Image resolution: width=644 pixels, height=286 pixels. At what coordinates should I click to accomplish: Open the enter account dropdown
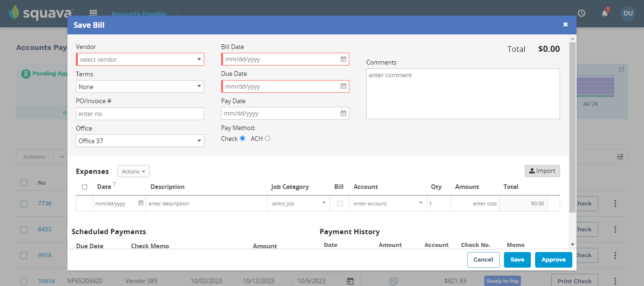coord(388,204)
